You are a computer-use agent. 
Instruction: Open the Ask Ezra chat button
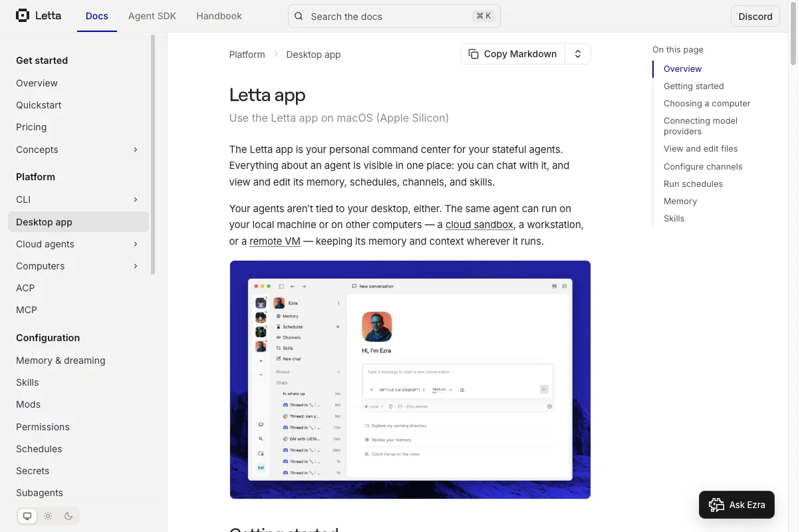(x=737, y=505)
